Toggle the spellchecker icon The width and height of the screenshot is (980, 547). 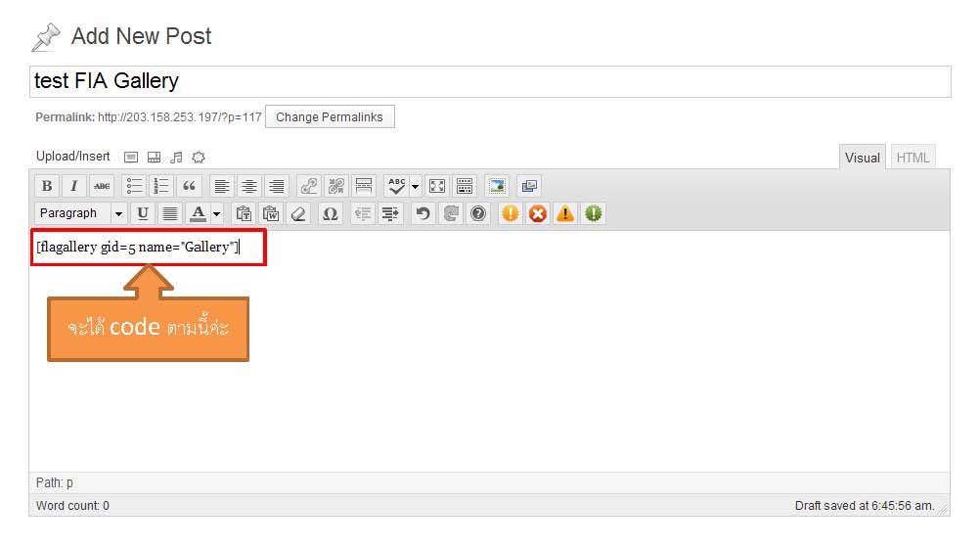397,186
